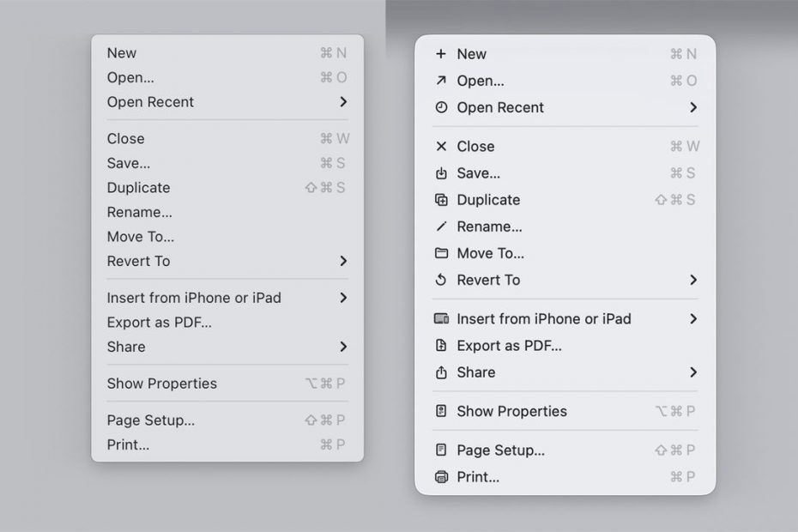Image resolution: width=798 pixels, height=532 pixels.
Task: Open the Insert from iPhone or iPad chevron in icon menu
Action: click(693, 319)
